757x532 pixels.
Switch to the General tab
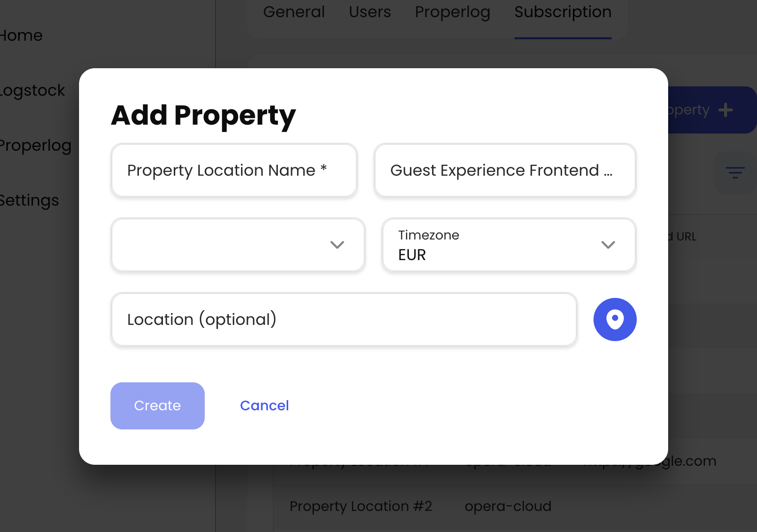[294, 12]
